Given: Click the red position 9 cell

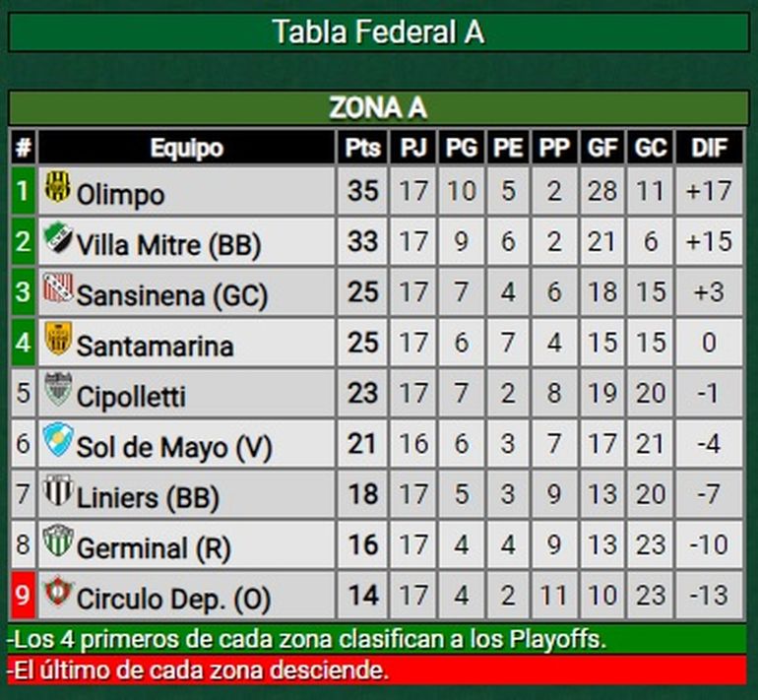Looking at the screenshot, I should click(22, 597).
